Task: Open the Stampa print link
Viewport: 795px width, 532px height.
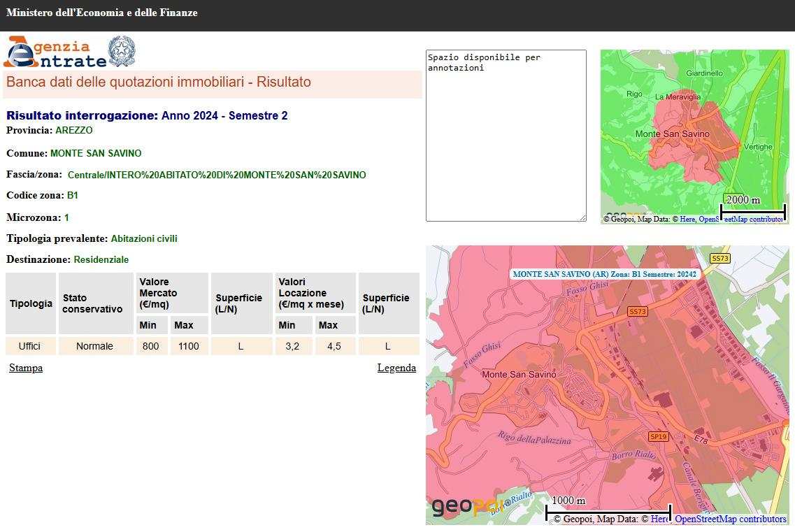Action: click(x=26, y=368)
